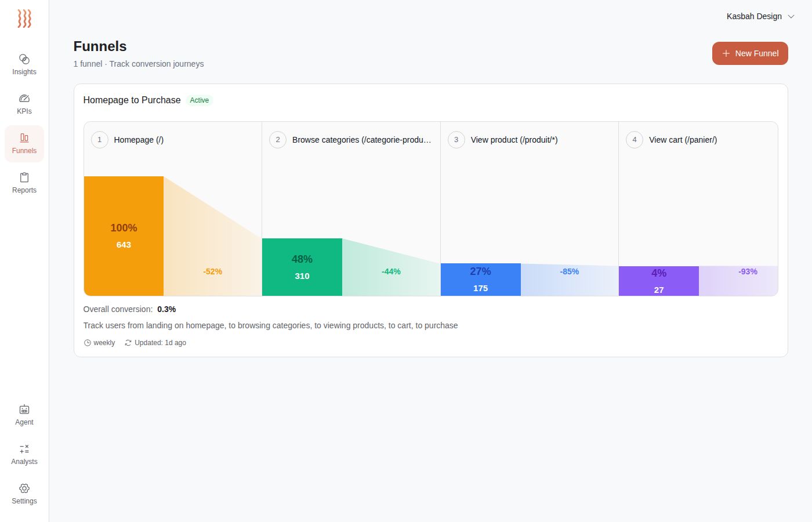Viewport: 812px width, 522px height.
Task: Click the Funnels sidebar icon
Action: [24, 143]
